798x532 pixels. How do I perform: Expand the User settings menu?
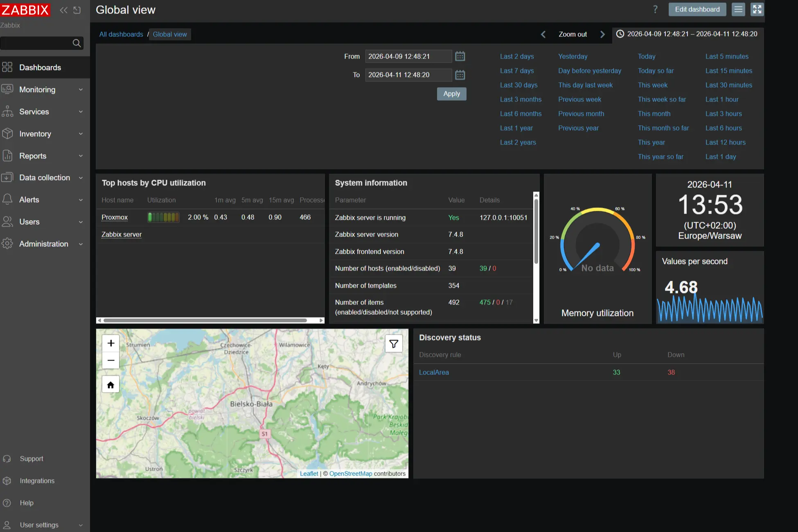click(x=39, y=525)
